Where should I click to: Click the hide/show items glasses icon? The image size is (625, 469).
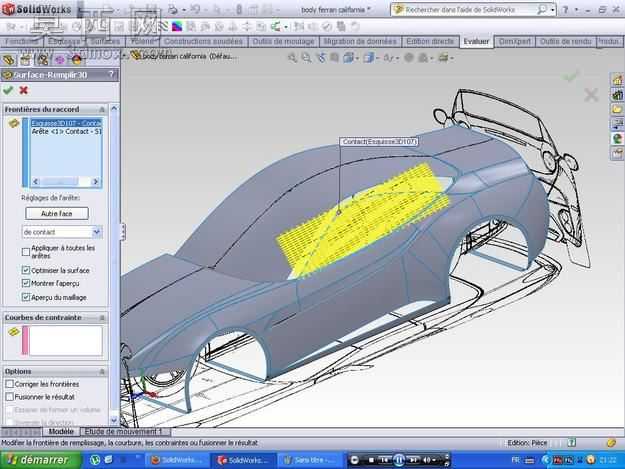pyautogui.click(x=388, y=58)
